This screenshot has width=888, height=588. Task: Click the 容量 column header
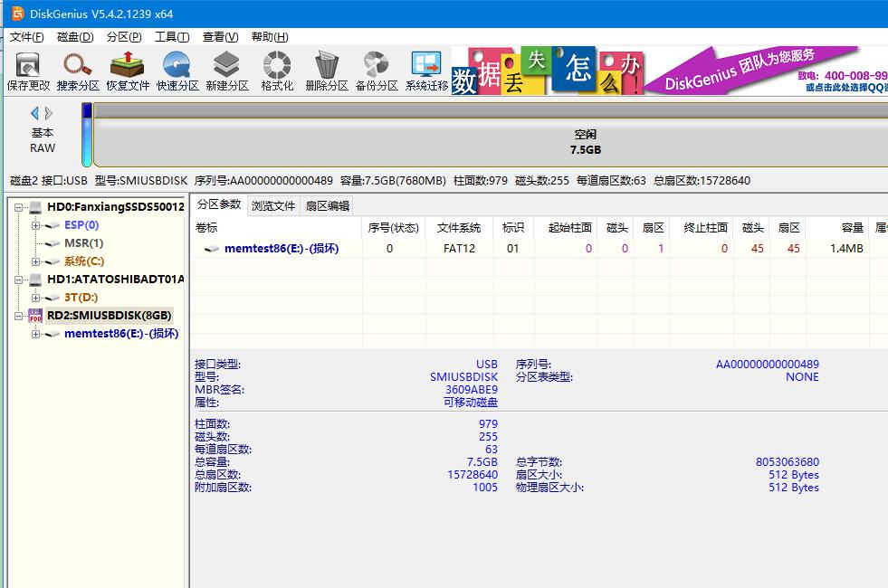coord(839,227)
